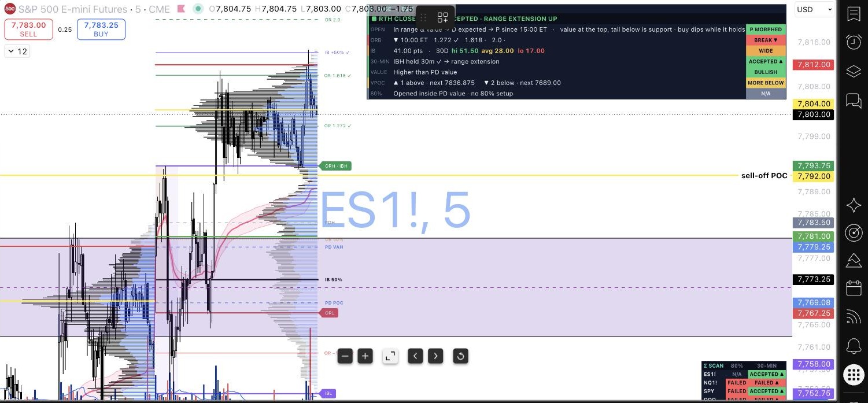
Task: Click the ES1! row's ACCEPTED cell
Action: [x=767, y=374]
